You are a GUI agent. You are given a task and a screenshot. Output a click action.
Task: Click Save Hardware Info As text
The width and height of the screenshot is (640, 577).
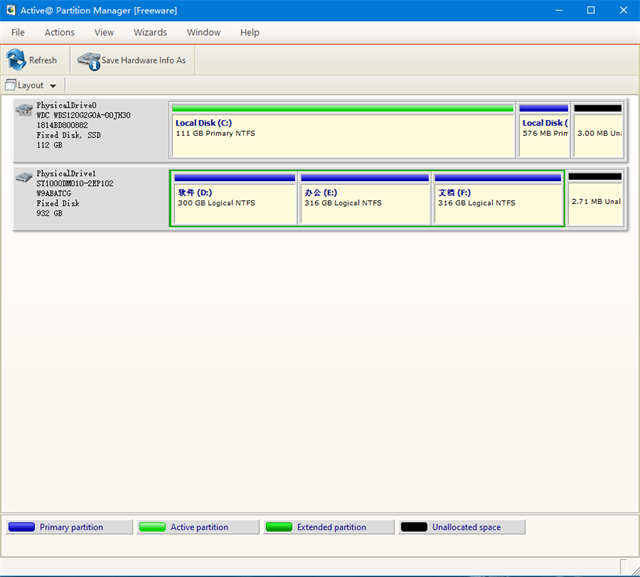point(143,60)
